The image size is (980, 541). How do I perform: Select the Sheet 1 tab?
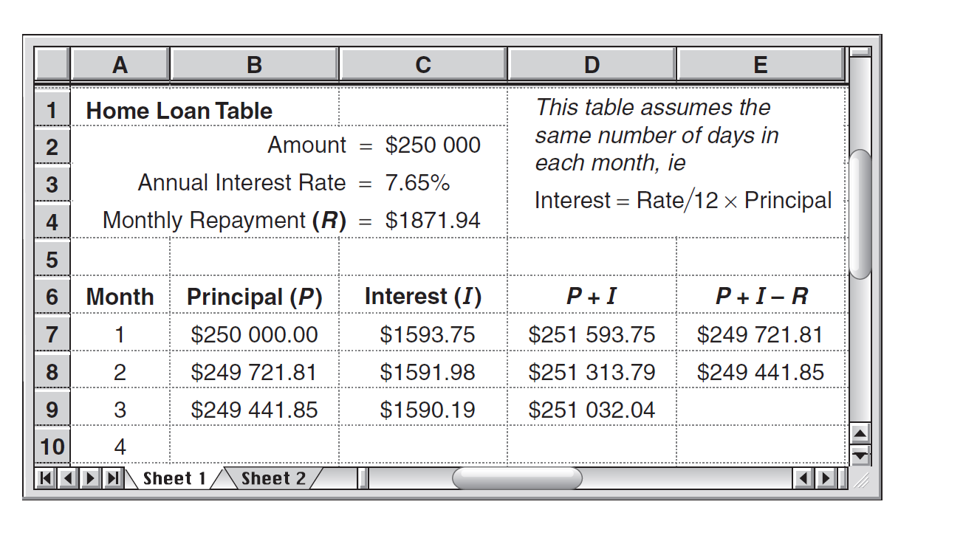point(174,478)
